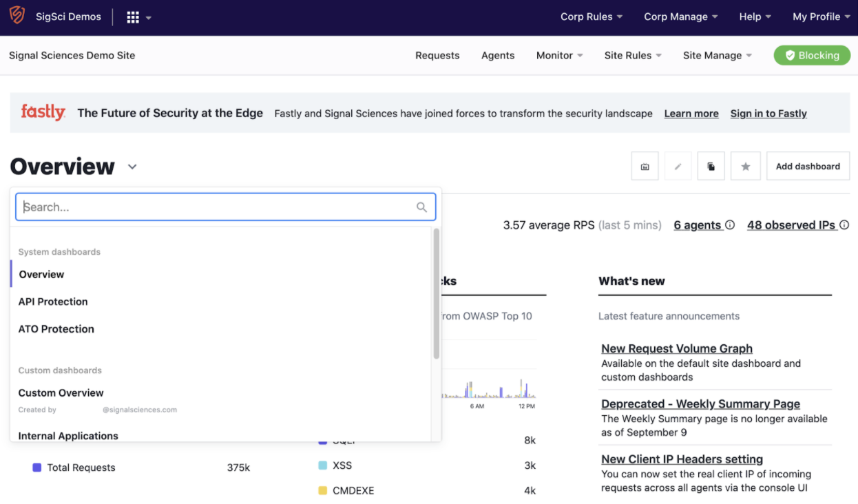The width and height of the screenshot is (858, 504).
Task: Click the Latest feature announcements text
Action: pos(669,316)
